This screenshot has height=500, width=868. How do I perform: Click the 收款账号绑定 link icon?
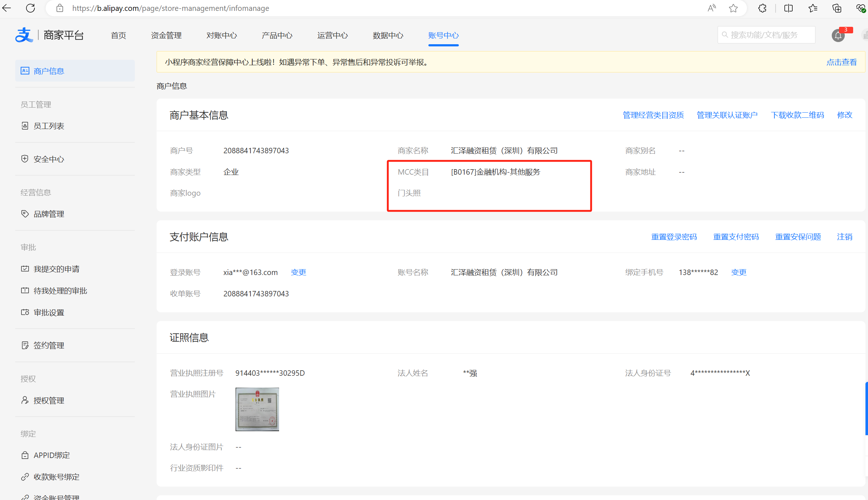pos(25,477)
